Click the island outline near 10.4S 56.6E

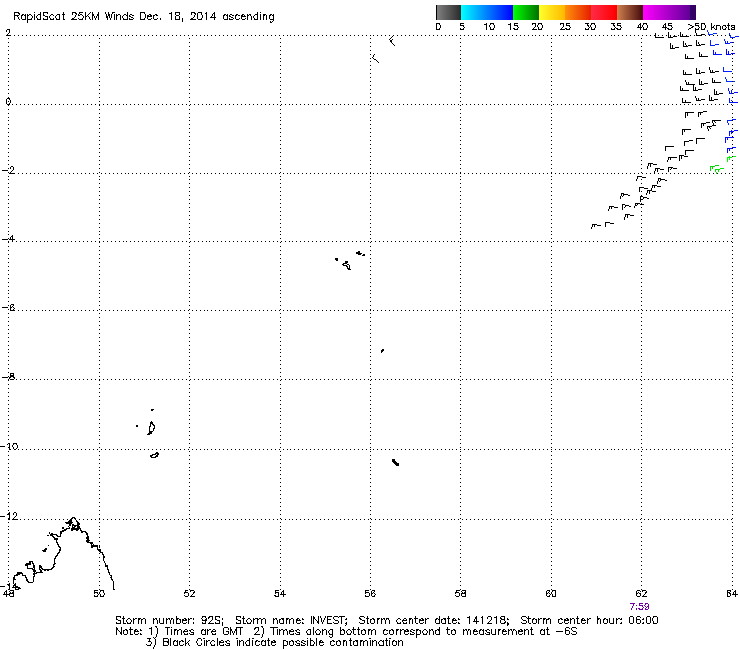point(395,462)
